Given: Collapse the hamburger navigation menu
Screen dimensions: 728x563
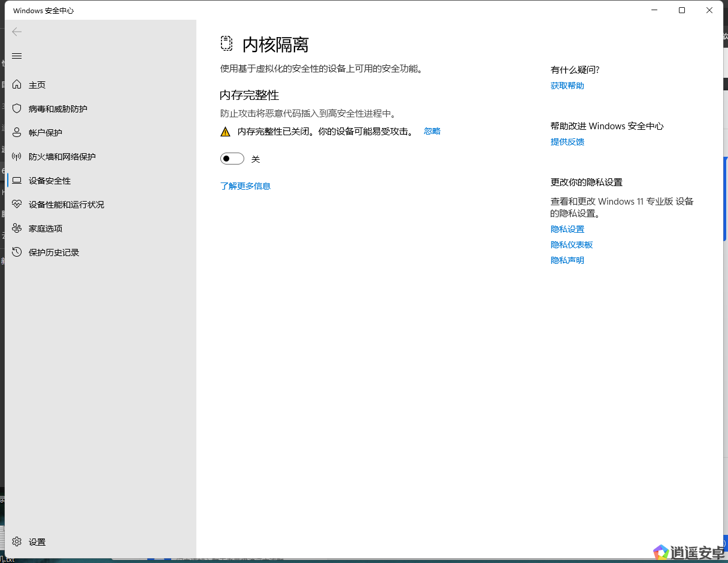Looking at the screenshot, I should tap(17, 56).
